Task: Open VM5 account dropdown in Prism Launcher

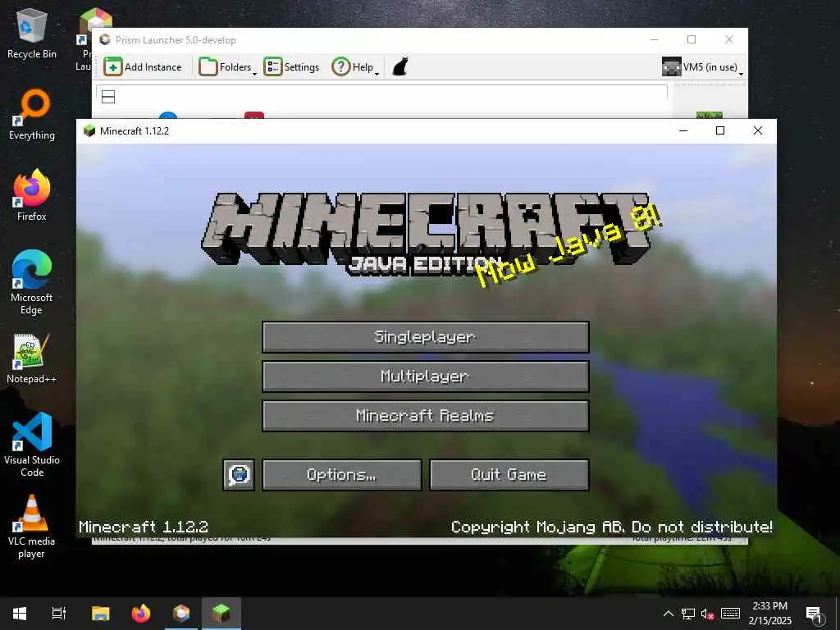Action: pos(702,67)
